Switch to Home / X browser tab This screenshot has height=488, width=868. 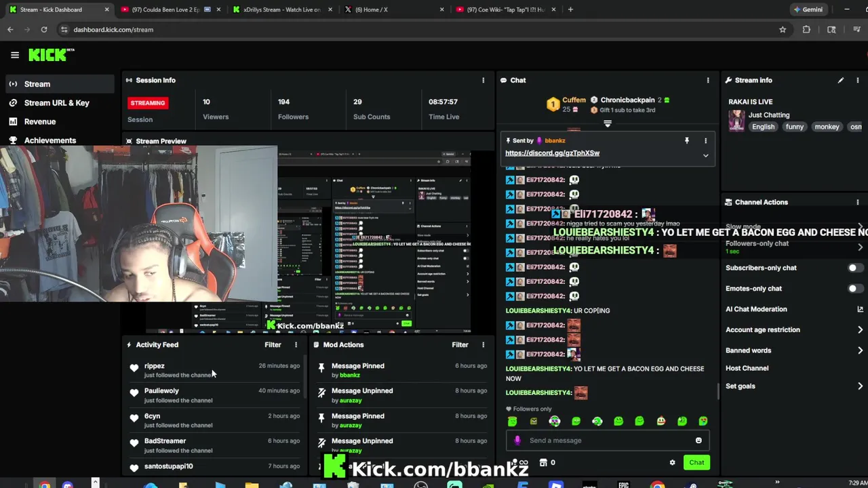point(393,9)
